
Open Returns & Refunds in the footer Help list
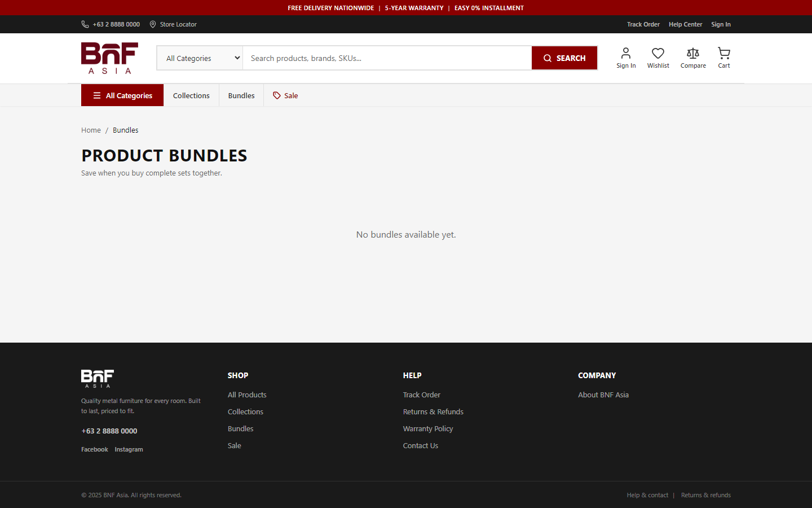tap(433, 411)
